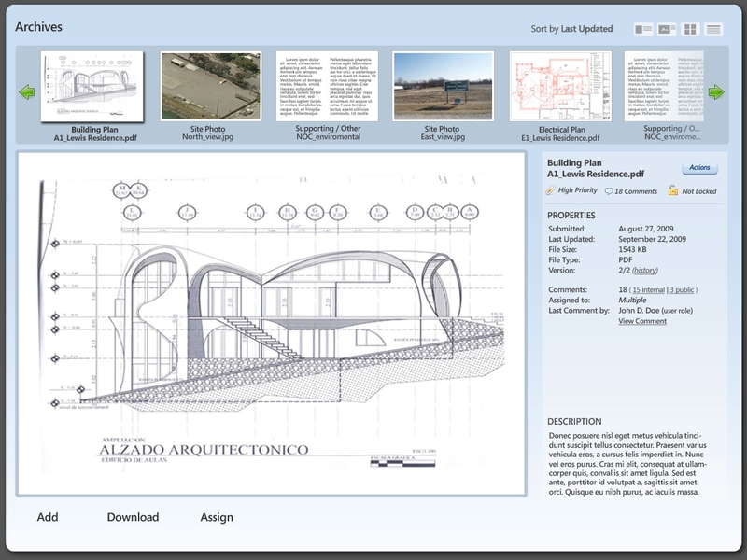The width and height of the screenshot is (747, 560).
Task: Switch to the details-with-list view icon
Action: (643, 30)
